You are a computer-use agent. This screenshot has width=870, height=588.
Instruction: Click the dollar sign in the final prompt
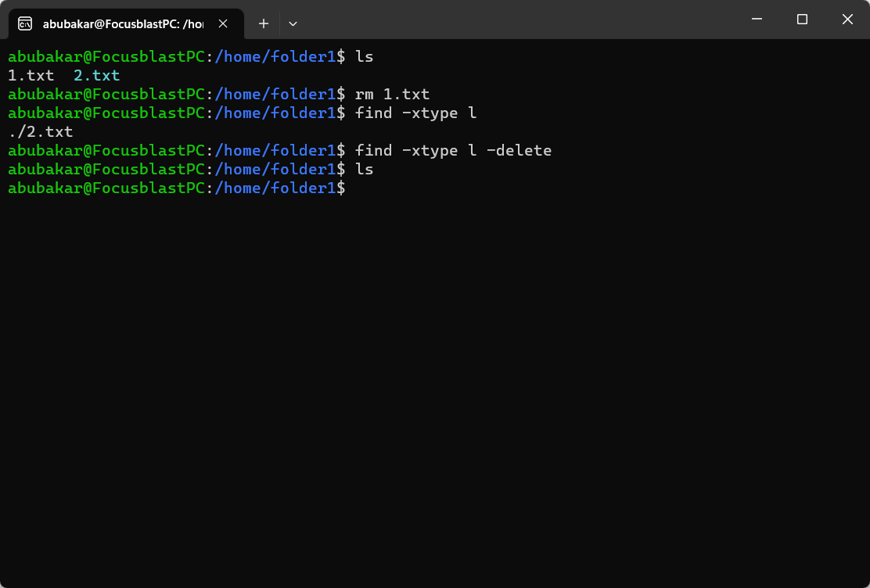click(342, 188)
